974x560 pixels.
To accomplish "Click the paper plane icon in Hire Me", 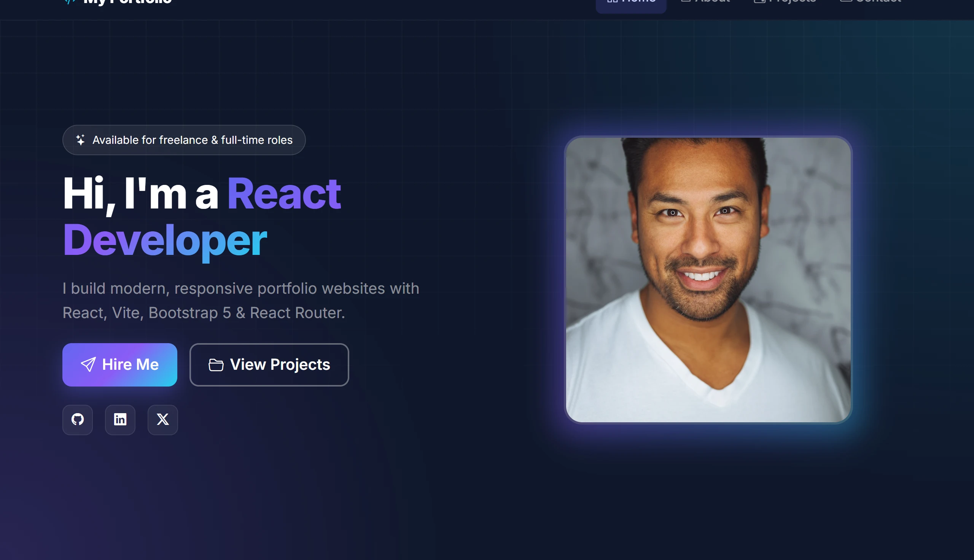I will coord(88,364).
